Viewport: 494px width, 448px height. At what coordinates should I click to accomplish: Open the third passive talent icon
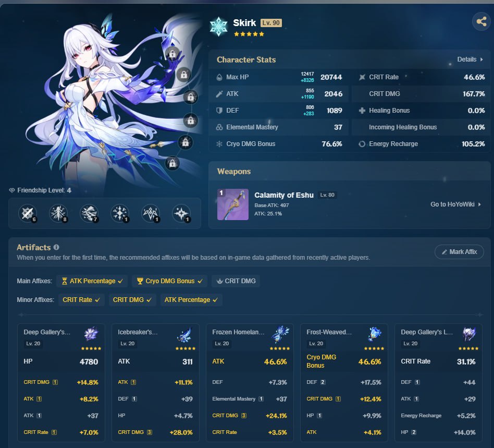pyautogui.click(x=181, y=213)
